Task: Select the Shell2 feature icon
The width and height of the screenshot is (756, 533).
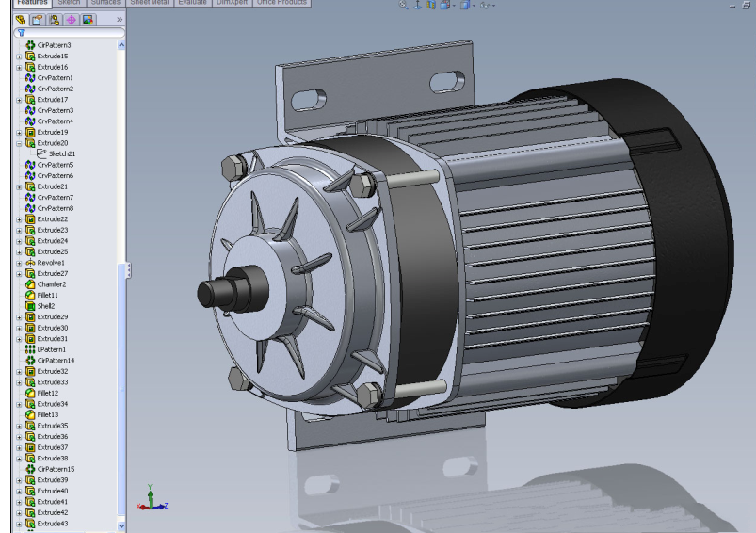Action: [30, 306]
